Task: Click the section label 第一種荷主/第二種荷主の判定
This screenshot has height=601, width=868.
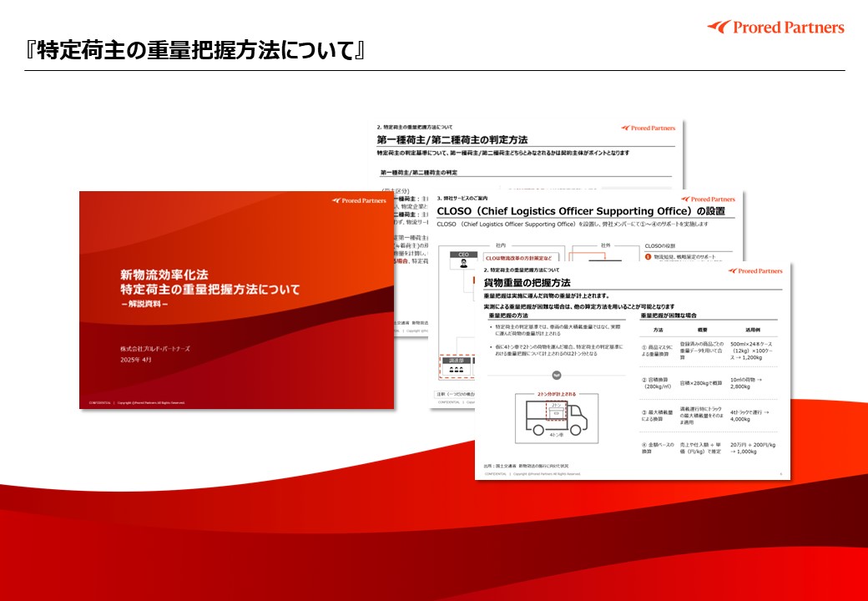Action: [418, 173]
